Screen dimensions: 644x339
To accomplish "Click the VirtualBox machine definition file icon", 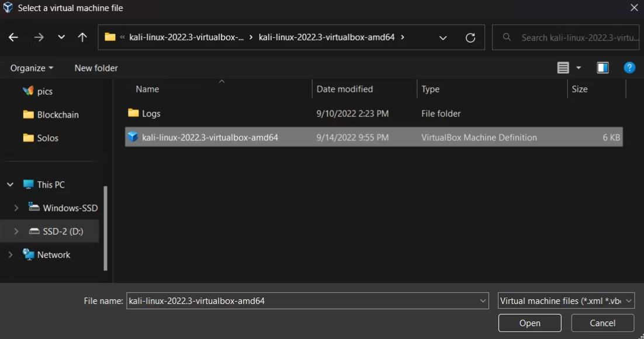I will tap(133, 136).
